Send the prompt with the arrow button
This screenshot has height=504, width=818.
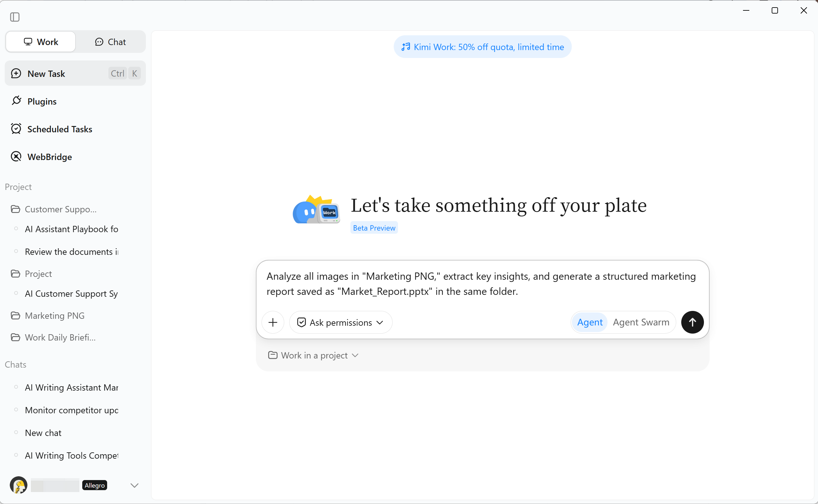point(692,322)
